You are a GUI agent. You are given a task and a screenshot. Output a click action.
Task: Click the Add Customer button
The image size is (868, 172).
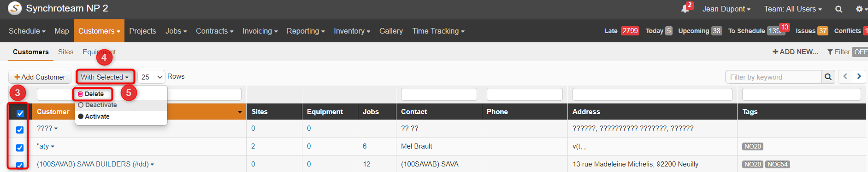40,77
